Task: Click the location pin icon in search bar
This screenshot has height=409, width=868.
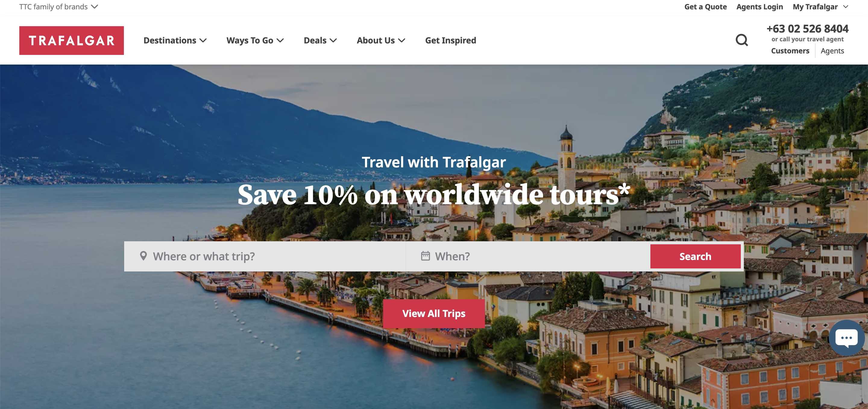Action: 143,256
